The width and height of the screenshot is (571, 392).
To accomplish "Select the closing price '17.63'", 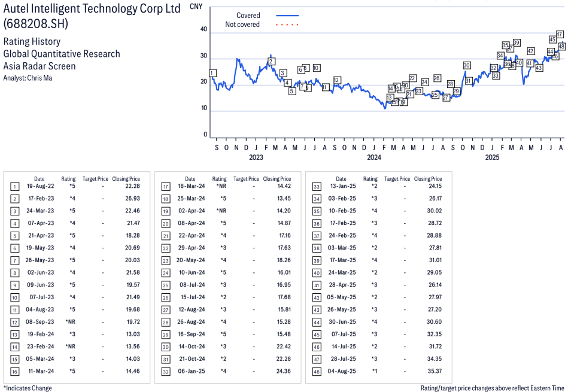I will 284,248.
